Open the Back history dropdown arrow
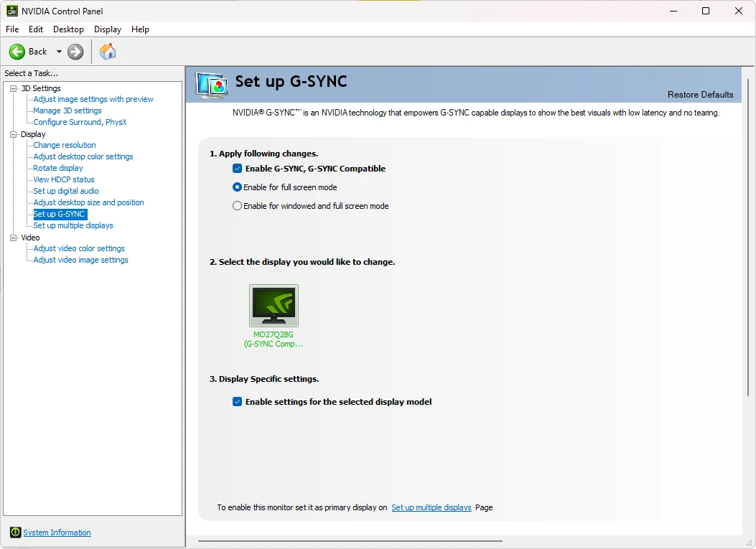The height and width of the screenshot is (549, 756). (x=59, y=52)
